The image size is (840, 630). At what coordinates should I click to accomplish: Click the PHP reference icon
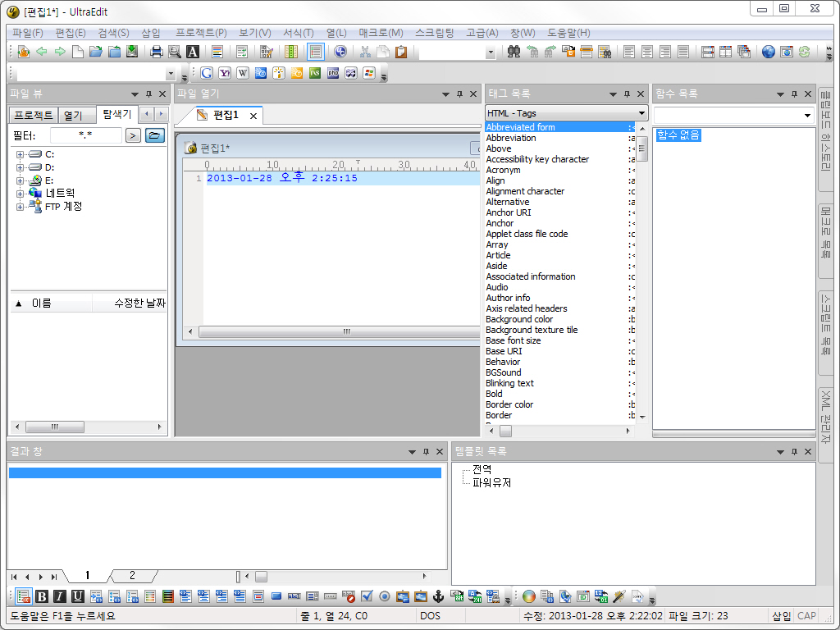pos(333,73)
